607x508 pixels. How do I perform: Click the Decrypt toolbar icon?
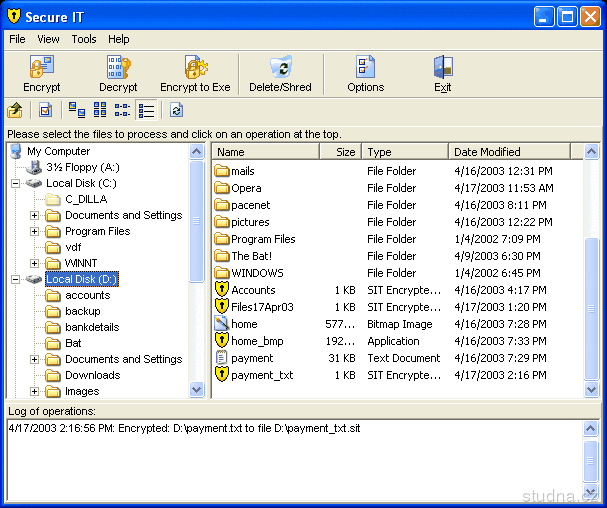coord(119,69)
